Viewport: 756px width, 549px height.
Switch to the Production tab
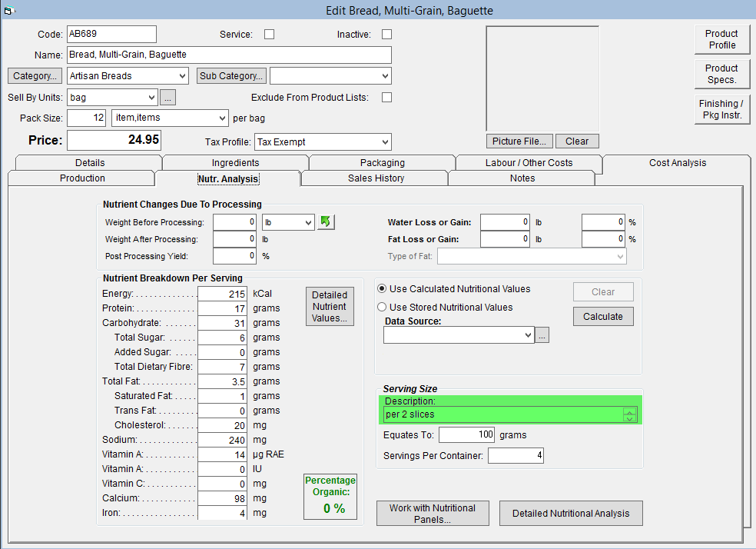tap(82, 178)
